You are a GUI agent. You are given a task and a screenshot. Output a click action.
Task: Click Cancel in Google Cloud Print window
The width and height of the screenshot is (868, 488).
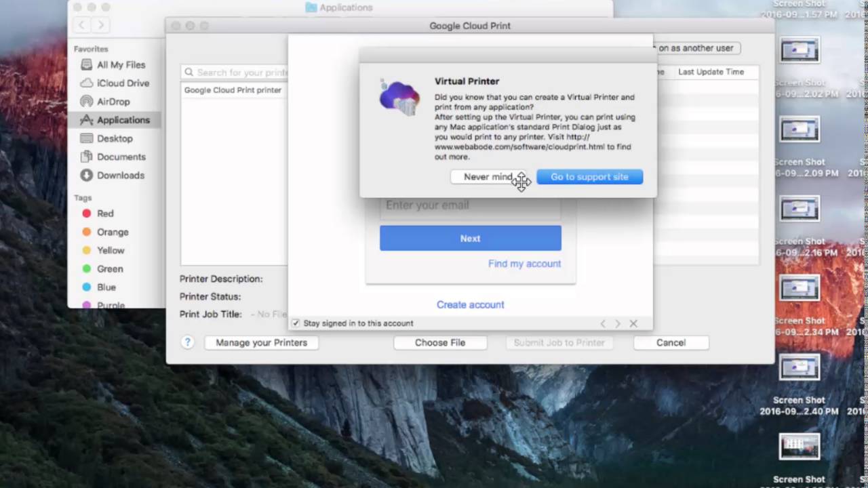pos(671,343)
